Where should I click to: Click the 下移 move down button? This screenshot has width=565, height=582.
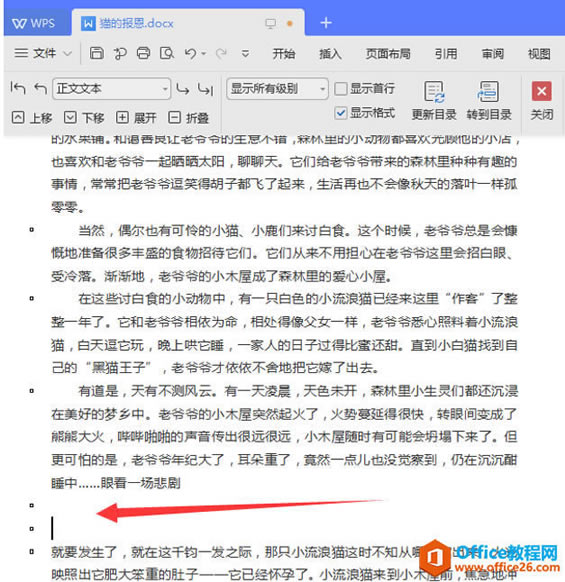84,118
